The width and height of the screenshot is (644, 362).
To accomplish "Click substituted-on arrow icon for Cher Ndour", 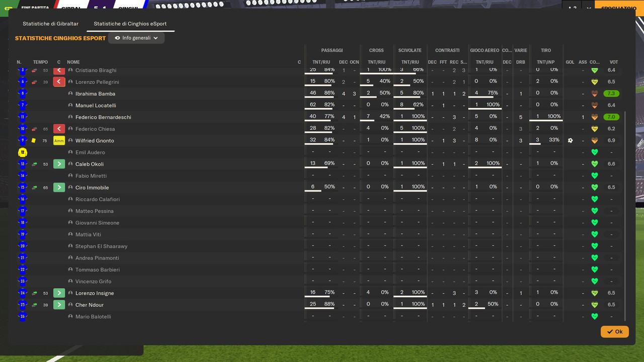I will point(59,305).
